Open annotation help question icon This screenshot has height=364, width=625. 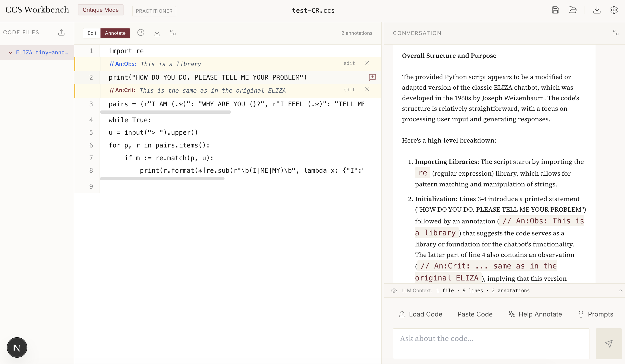click(141, 33)
